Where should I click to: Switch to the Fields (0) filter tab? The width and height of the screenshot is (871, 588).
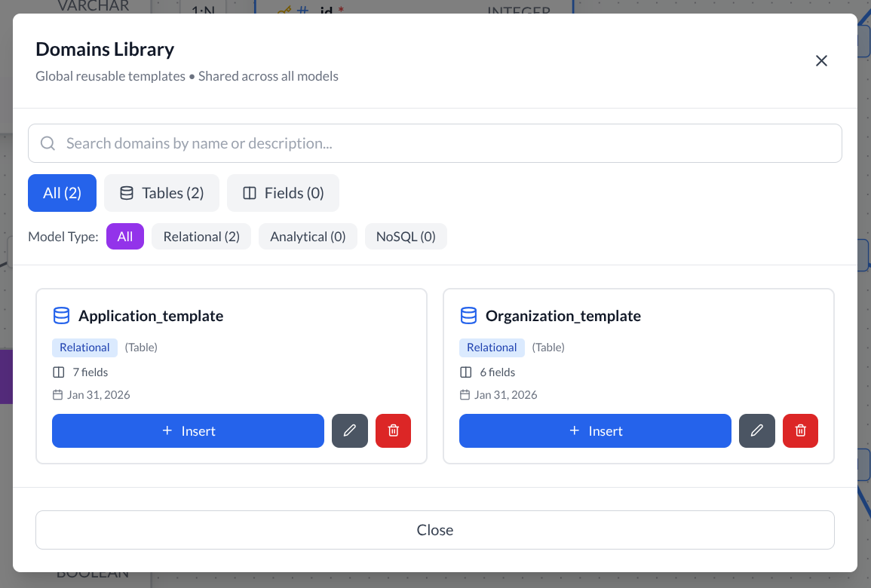click(283, 193)
